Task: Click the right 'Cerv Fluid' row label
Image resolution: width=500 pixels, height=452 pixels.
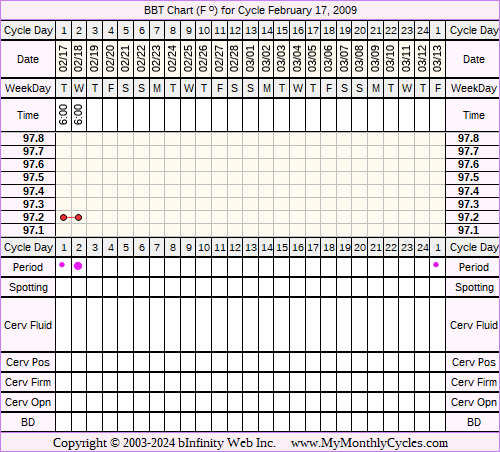Action: tap(474, 325)
